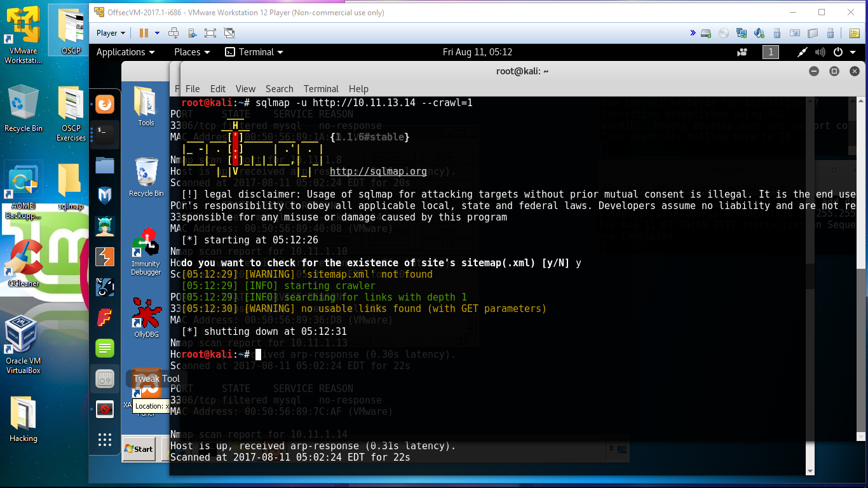The width and height of the screenshot is (868, 488).
Task: Click the Kali power icon
Action: coord(838,52)
